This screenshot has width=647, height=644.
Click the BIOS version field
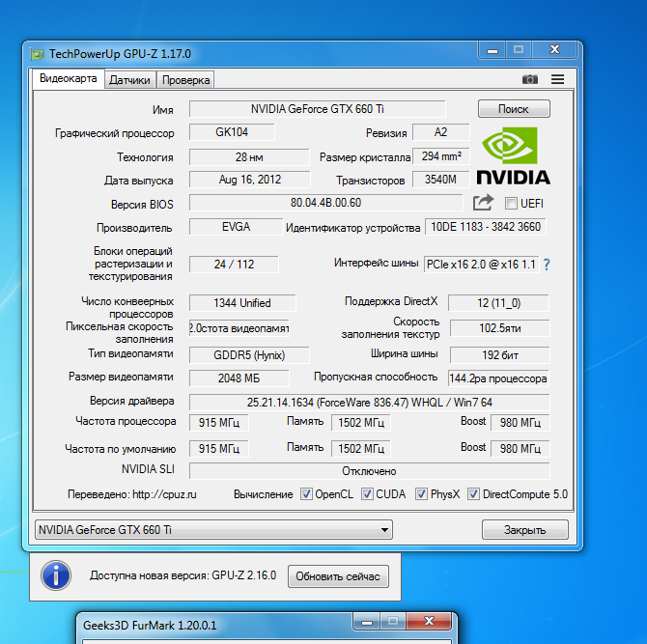[325, 203]
